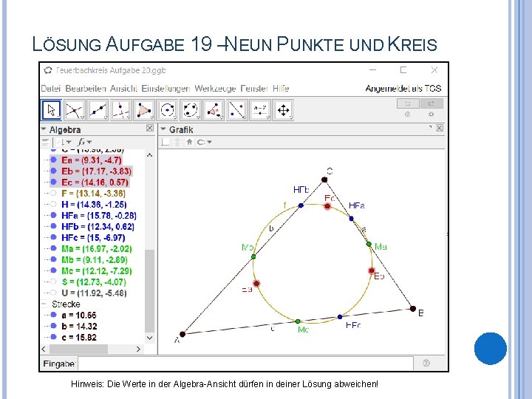Collapse the Algebra panel header triangle
The height and width of the screenshot is (399, 532).
tap(44, 129)
